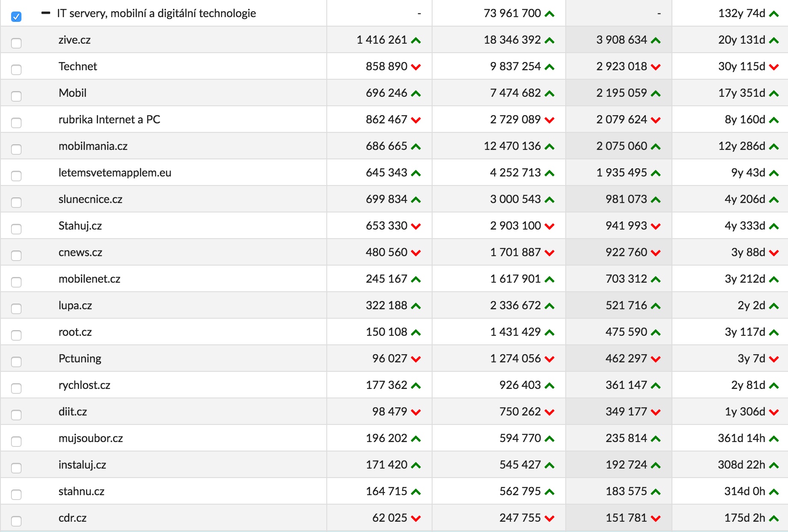Select the value 150 108
This screenshot has width=788, height=532.
click(387, 332)
